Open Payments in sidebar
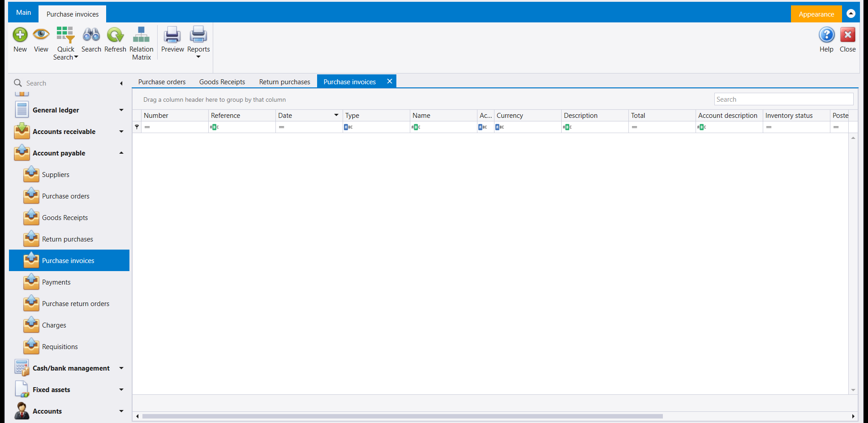The image size is (868, 423). [69, 282]
